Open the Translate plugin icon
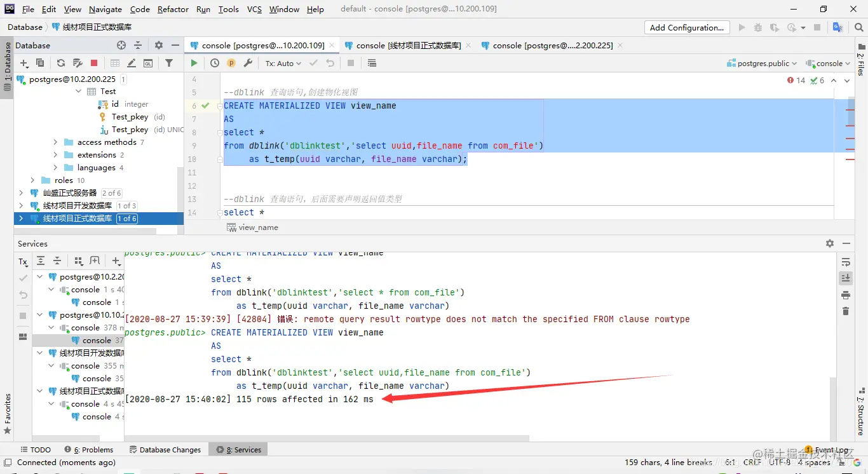The width and height of the screenshot is (868, 474). pos(837,27)
